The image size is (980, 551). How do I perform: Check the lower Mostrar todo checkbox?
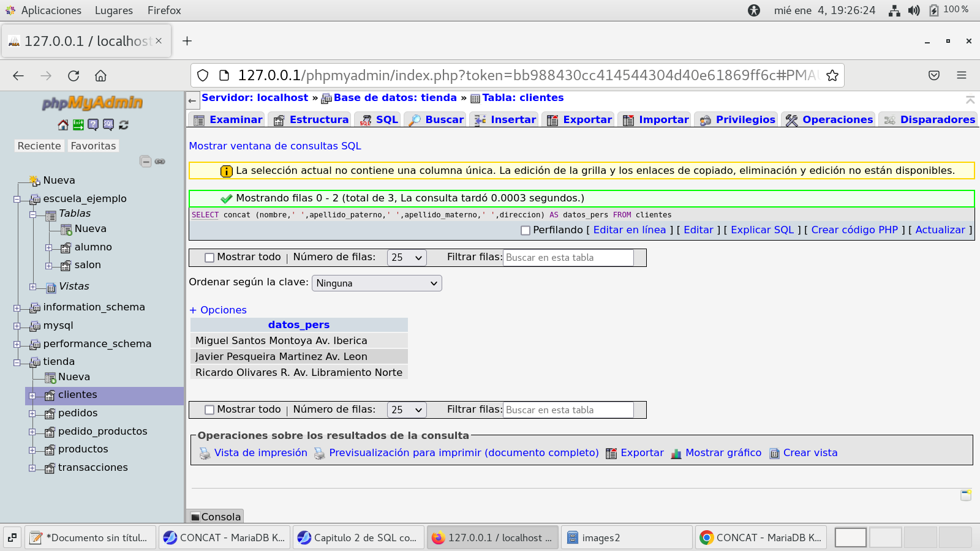click(209, 410)
